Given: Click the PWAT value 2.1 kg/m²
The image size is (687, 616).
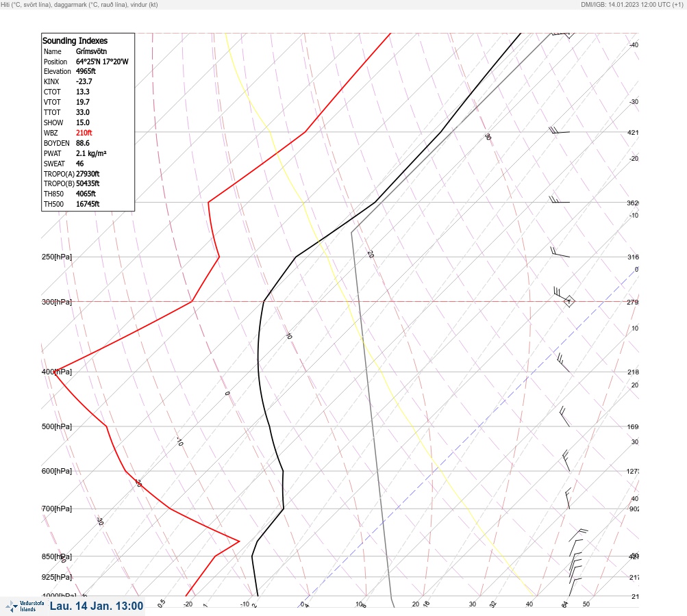Looking at the screenshot, I should (x=91, y=153).
